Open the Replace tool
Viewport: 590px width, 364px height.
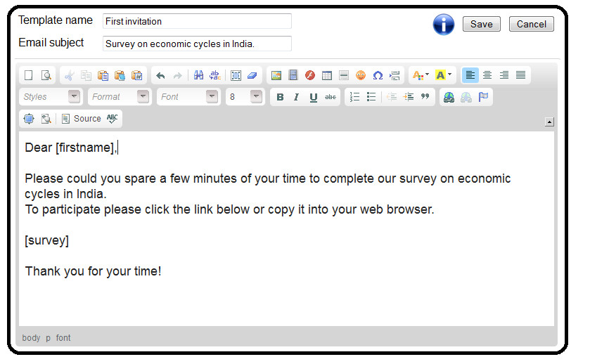pos(215,75)
